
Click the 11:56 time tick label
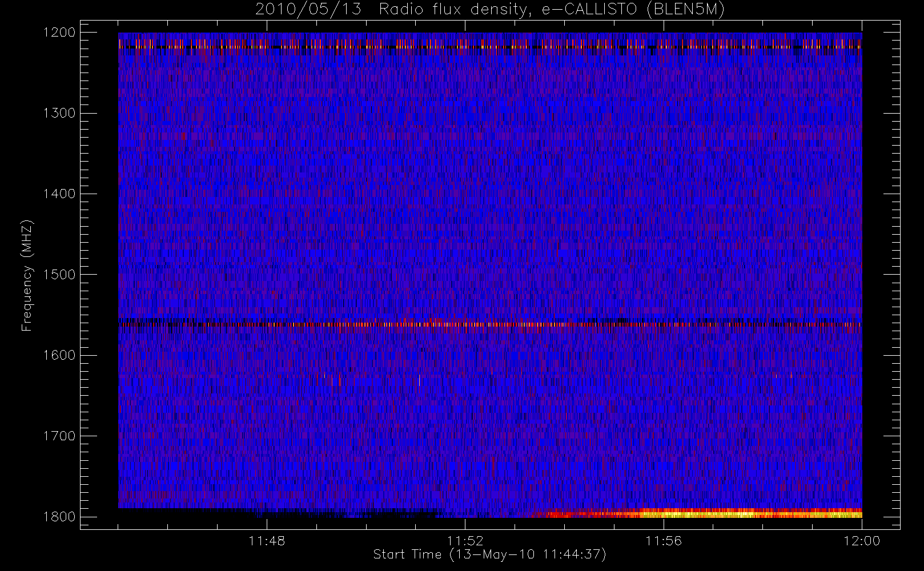664,541
